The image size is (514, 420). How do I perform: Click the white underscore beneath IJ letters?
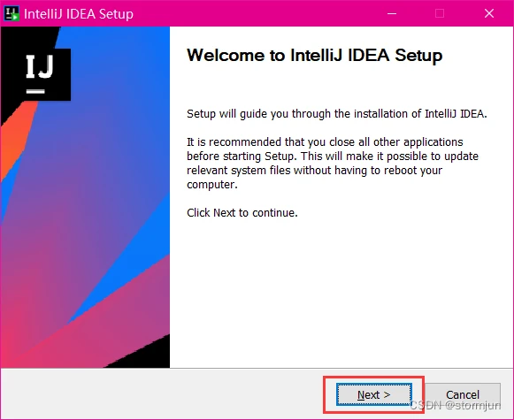tap(35, 91)
